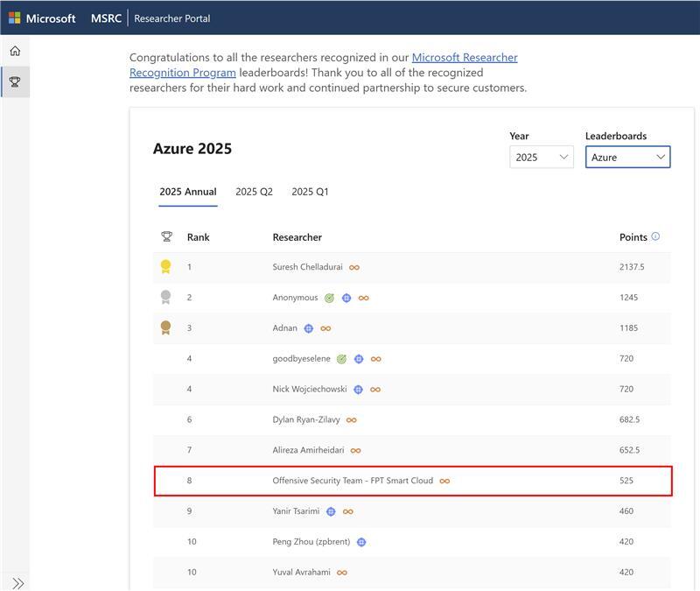Click blue crosshair badge beside Adnan

click(309, 328)
